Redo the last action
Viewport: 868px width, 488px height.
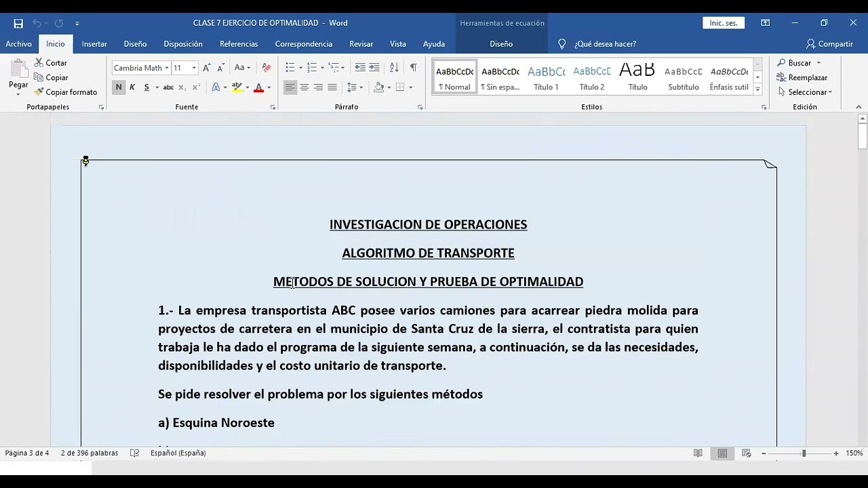(59, 23)
